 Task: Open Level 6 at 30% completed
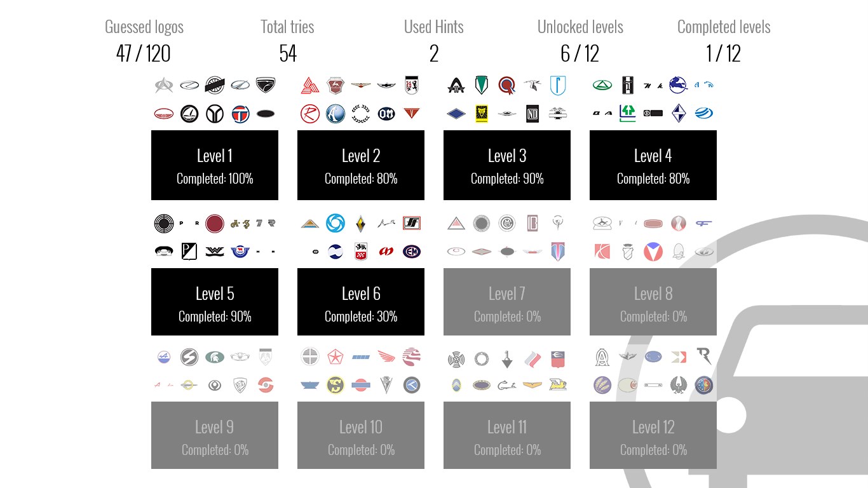click(x=361, y=302)
